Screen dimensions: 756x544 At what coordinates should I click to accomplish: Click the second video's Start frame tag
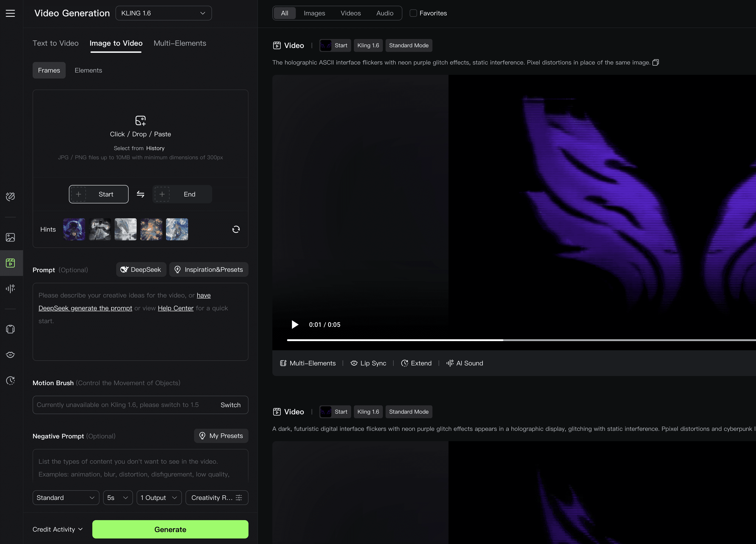coord(335,412)
